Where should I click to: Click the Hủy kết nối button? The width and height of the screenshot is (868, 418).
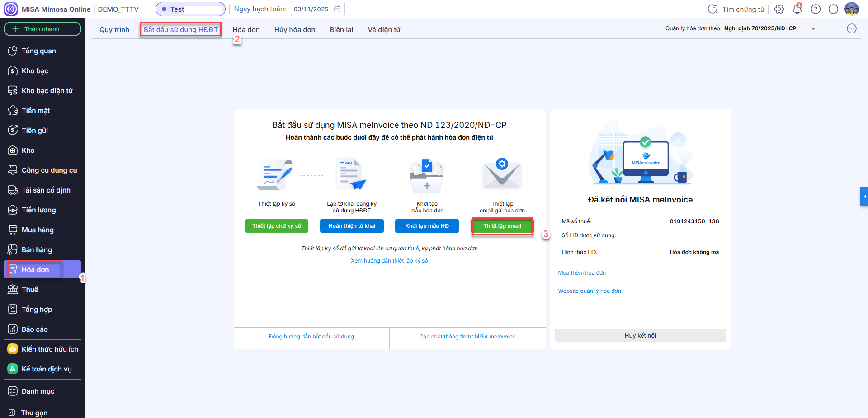[x=640, y=335]
